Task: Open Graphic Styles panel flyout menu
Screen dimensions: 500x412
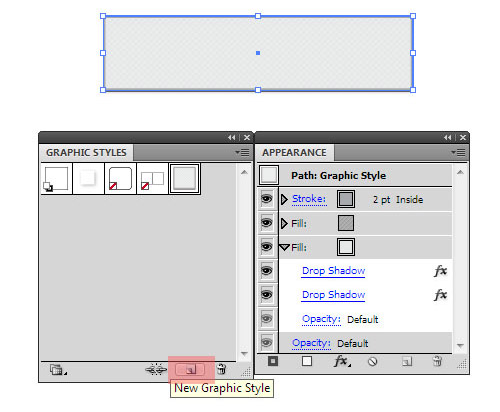Action: coord(243,153)
